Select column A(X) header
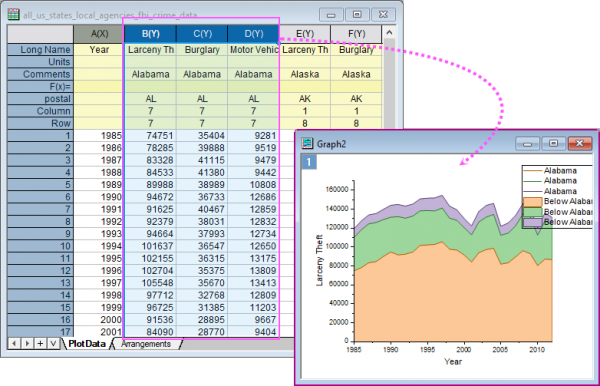 [x=99, y=34]
